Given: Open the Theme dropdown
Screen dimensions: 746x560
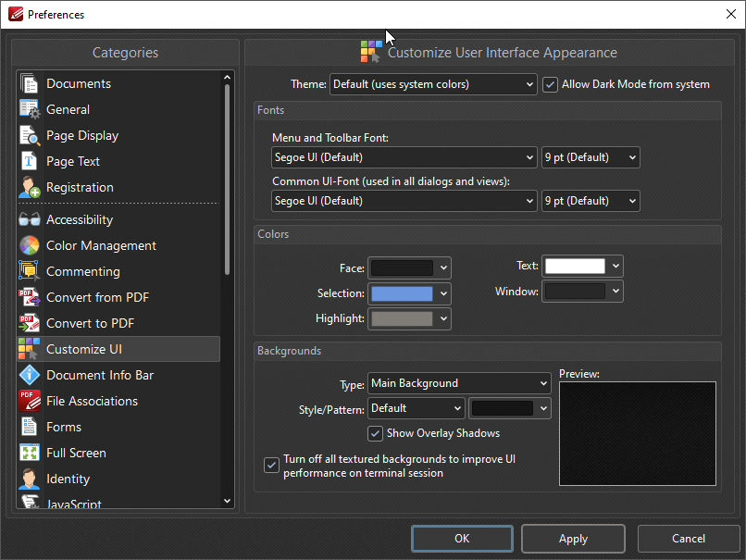Looking at the screenshot, I should pyautogui.click(x=431, y=84).
